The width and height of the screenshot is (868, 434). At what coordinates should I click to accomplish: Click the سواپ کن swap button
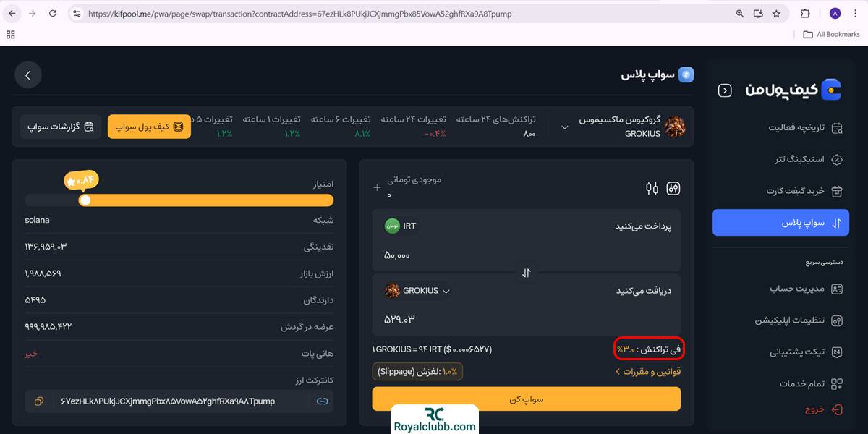(527, 399)
